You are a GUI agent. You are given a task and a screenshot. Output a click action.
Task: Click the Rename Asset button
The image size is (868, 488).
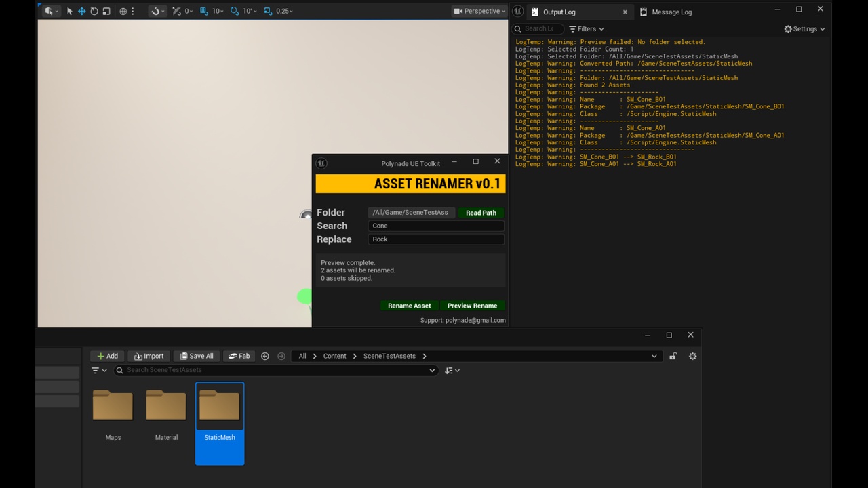coord(409,306)
